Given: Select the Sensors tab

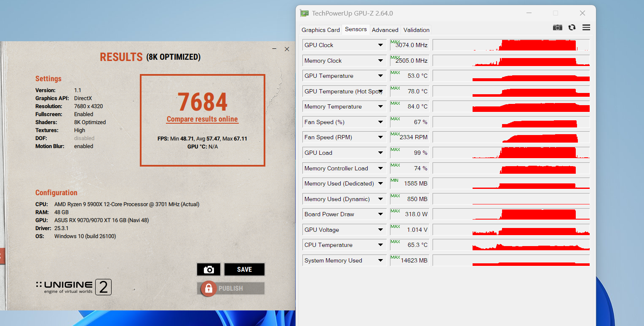Looking at the screenshot, I should coord(356,29).
